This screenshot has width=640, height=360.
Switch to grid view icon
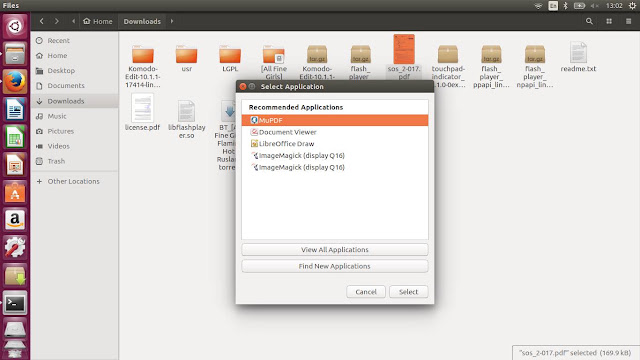pos(609,21)
